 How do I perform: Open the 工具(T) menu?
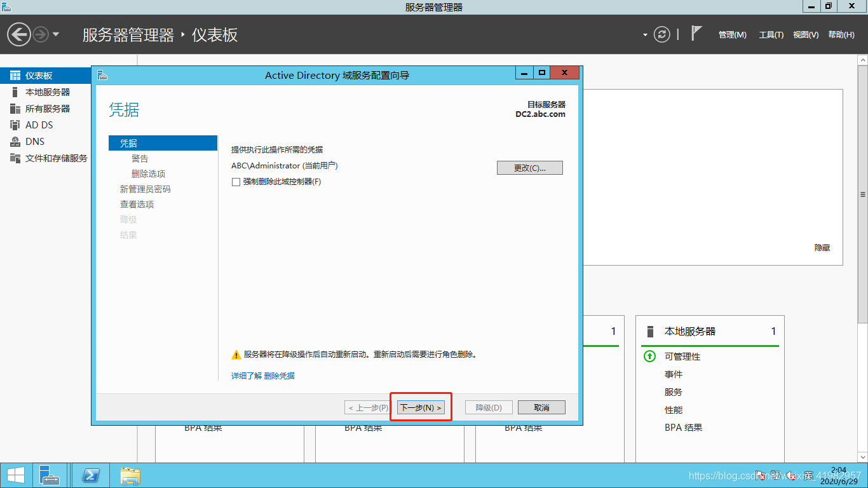click(771, 35)
